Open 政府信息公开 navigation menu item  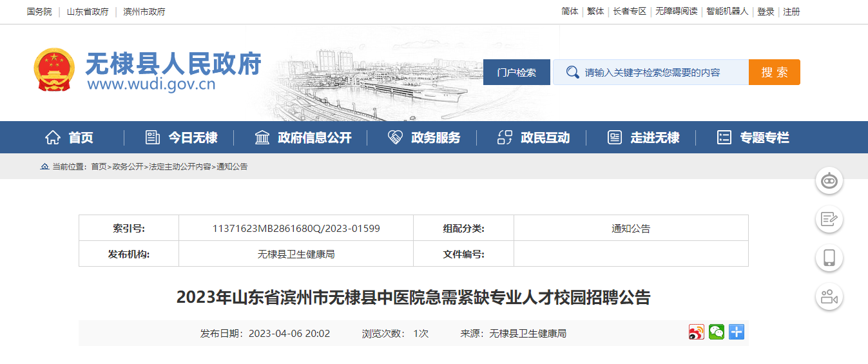tap(315, 137)
